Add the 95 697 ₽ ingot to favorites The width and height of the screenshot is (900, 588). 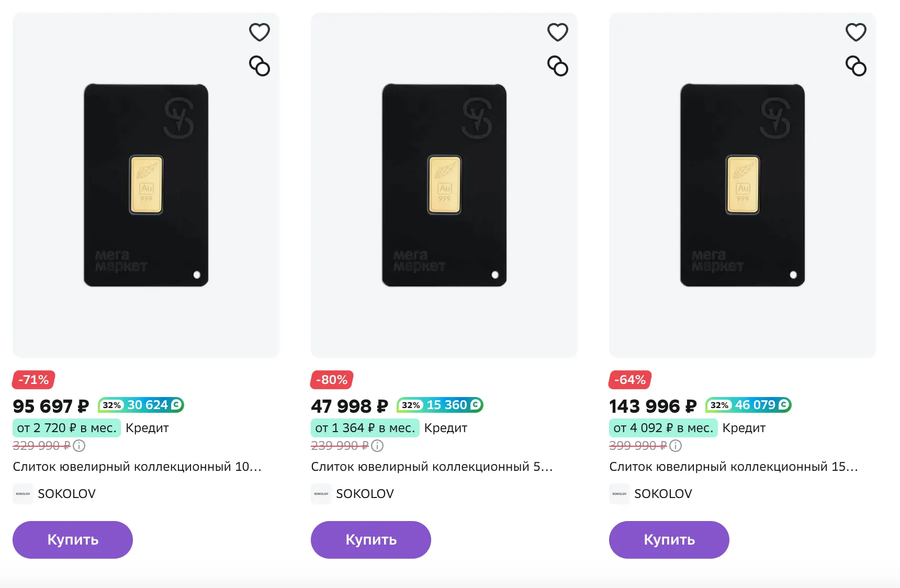point(260,32)
